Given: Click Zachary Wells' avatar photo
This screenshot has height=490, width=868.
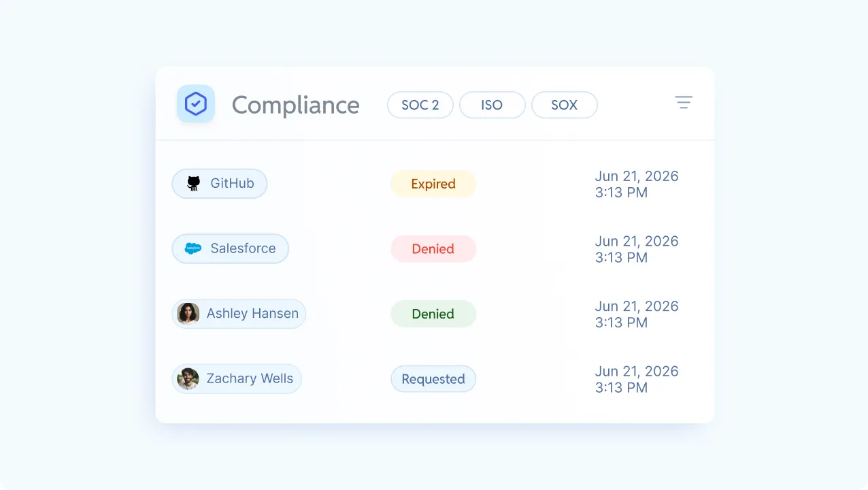Looking at the screenshot, I should 187,379.
